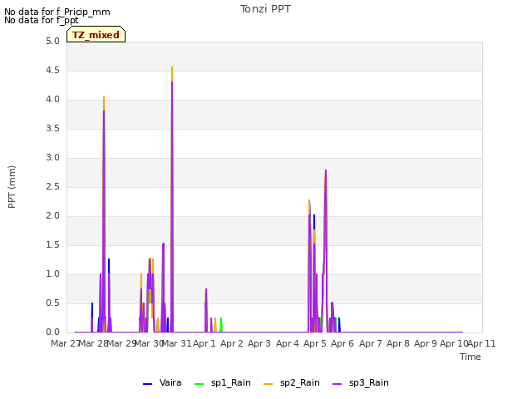532x399 pixels.
Task: Click the 'No data for f_Pricip_mm' message
Action: pyautogui.click(x=57, y=12)
